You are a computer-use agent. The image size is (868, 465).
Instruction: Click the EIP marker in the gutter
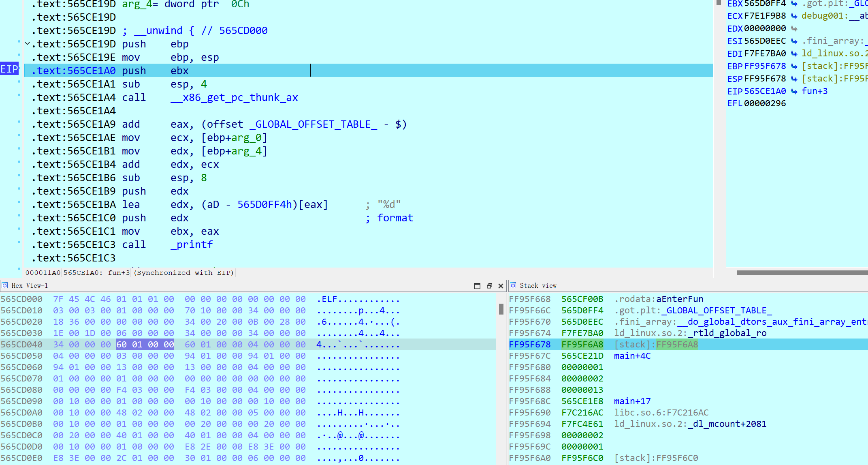click(x=9, y=69)
